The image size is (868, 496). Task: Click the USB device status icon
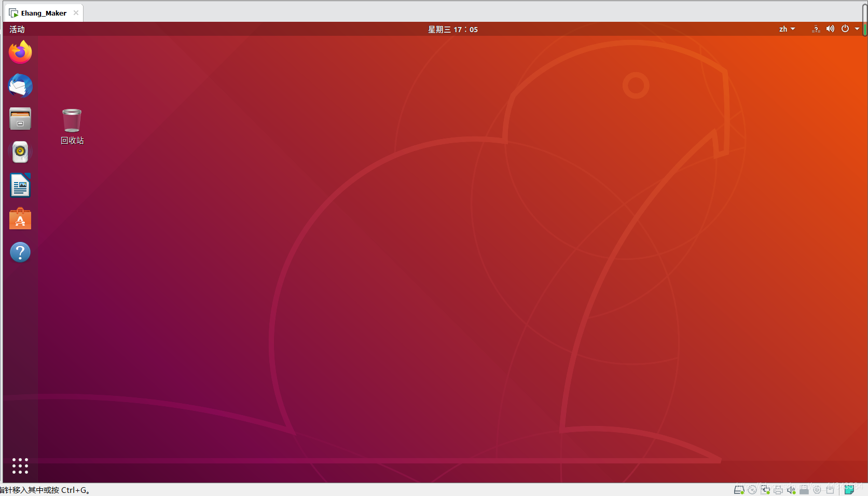click(804, 490)
